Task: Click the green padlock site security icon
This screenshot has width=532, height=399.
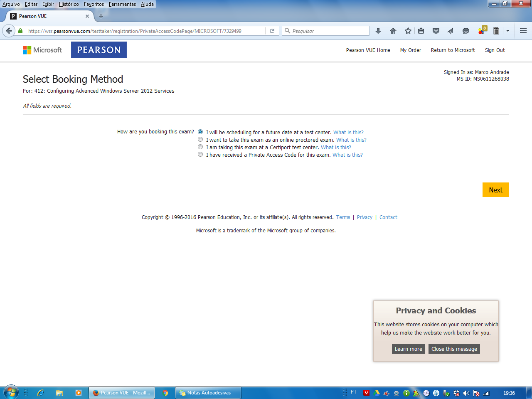Action: point(20,31)
